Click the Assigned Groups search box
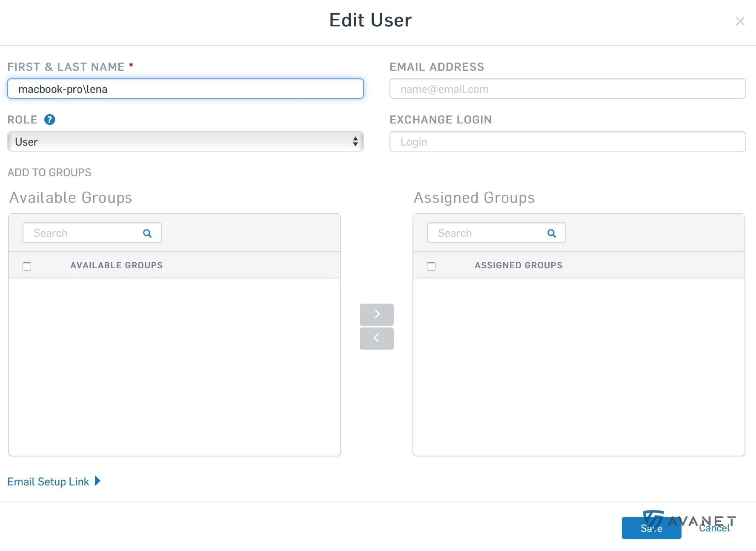The height and width of the screenshot is (551, 756). (496, 233)
